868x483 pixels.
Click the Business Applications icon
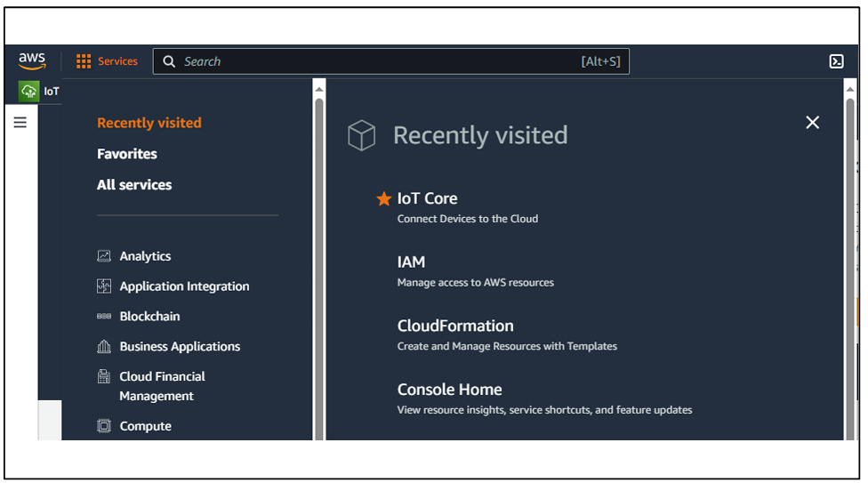tap(104, 346)
